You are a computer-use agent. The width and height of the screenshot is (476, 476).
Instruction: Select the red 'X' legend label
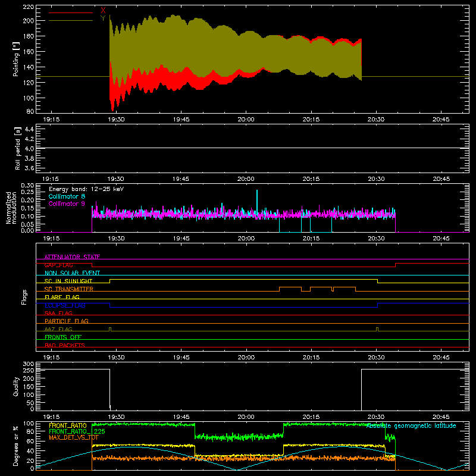(103, 11)
